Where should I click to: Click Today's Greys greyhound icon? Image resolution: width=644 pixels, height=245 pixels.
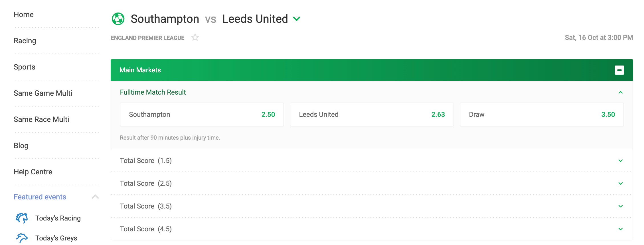pos(22,238)
